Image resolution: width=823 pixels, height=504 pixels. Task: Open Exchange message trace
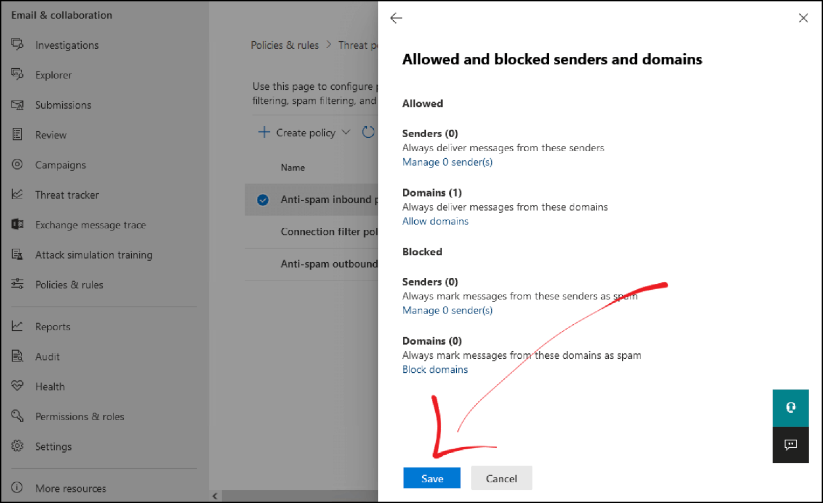[91, 225]
